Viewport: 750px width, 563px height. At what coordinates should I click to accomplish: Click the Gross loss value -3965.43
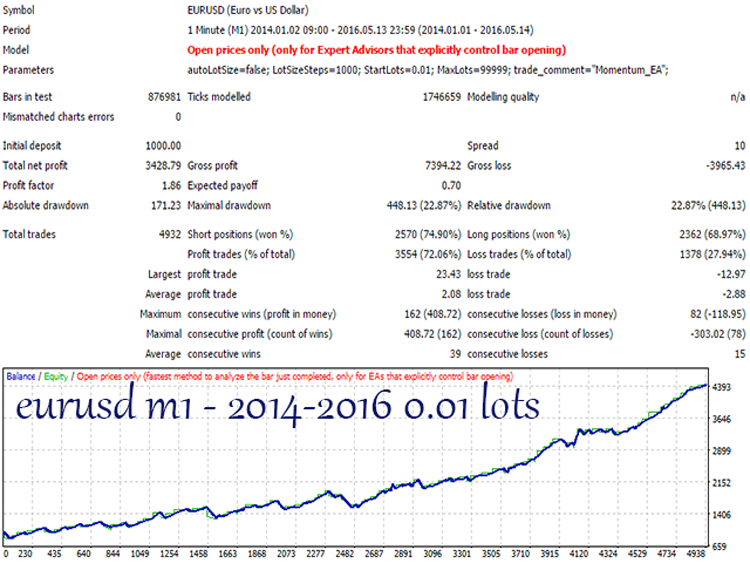[x=726, y=166]
